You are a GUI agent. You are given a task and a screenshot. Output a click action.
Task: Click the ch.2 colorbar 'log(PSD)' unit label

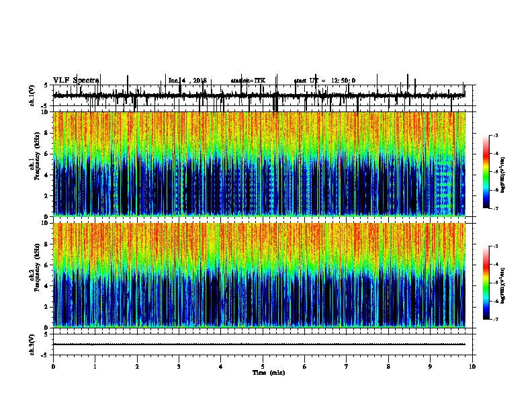[x=502, y=285]
